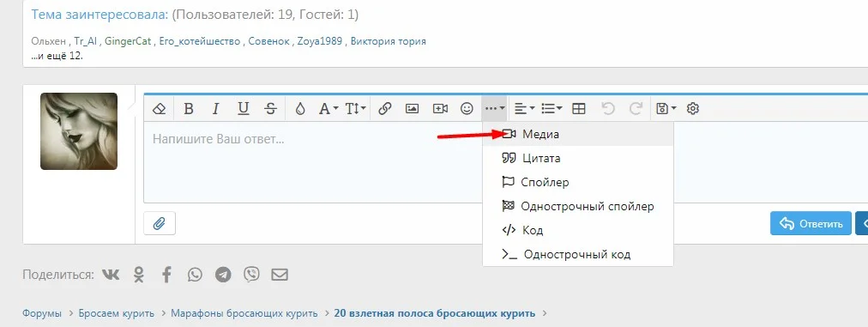Screen dimensions: 868x327
Task: Open the list type dropdown
Action: pyautogui.click(x=552, y=109)
